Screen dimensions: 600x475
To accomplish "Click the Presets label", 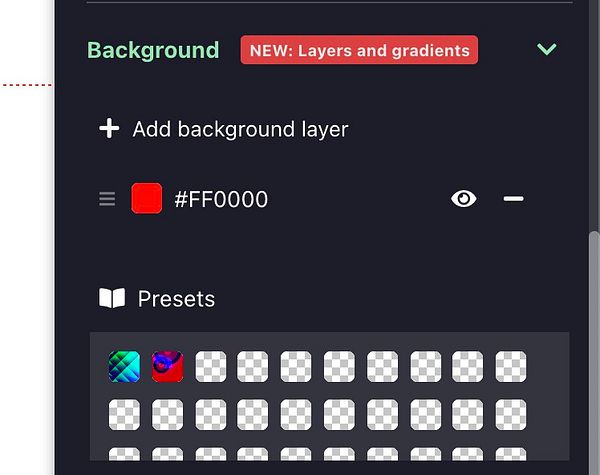I will [176, 299].
